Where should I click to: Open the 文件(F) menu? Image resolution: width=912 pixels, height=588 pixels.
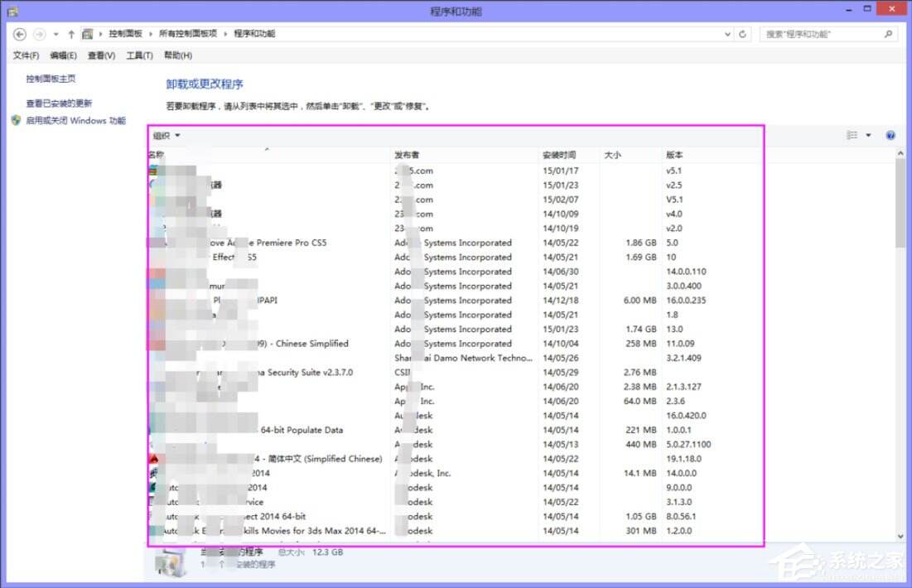tap(26, 55)
